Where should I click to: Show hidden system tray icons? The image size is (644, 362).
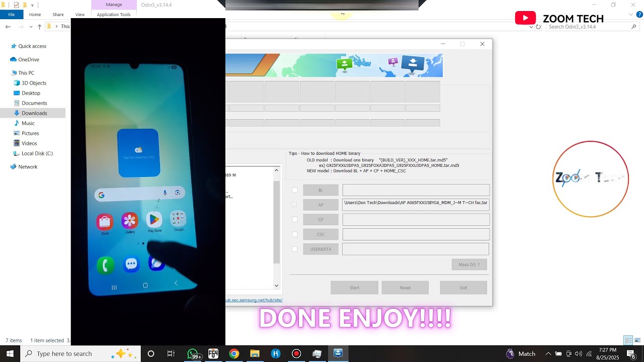coord(548,353)
